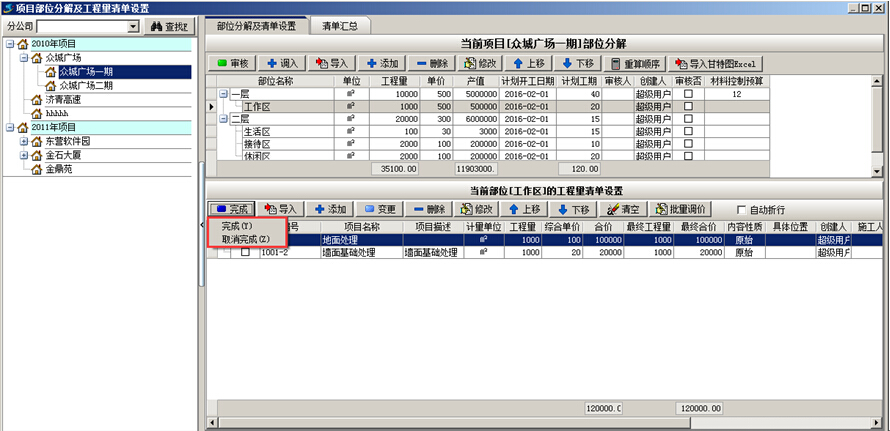This screenshot has width=890, height=431.
Task: Click the 审核 button in upper toolbar
Action: coord(232,62)
